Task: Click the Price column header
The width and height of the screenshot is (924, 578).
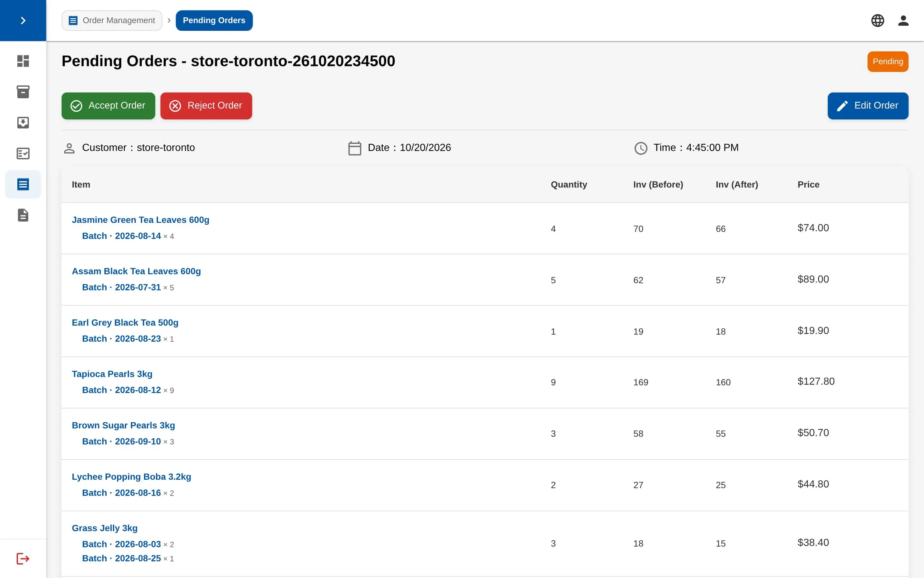Action: (808, 185)
